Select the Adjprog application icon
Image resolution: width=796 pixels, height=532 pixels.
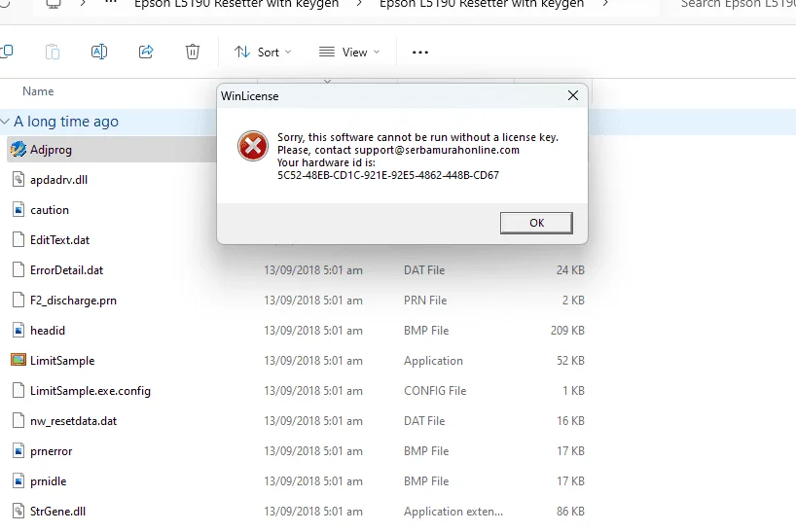[18, 150]
